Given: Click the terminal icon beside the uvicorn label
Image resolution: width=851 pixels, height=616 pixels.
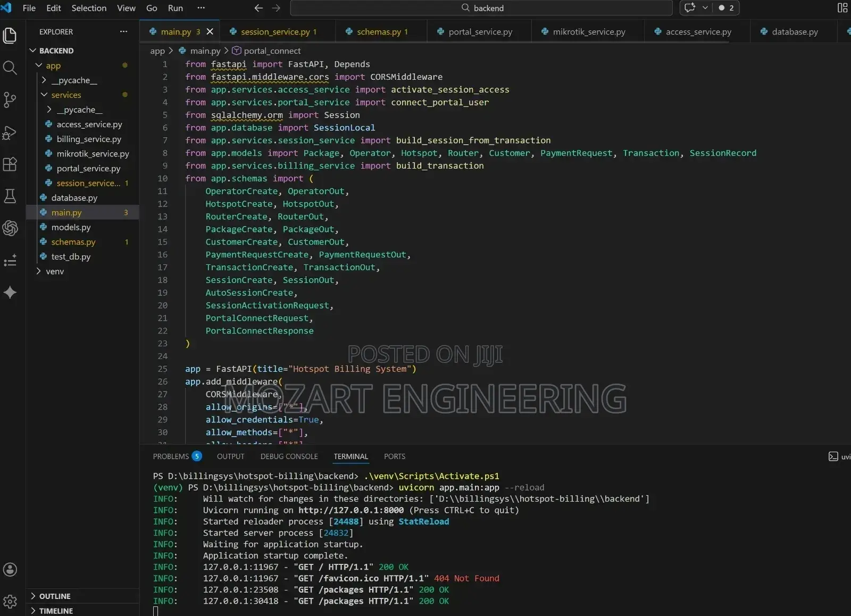Looking at the screenshot, I should tap(833, 456).
